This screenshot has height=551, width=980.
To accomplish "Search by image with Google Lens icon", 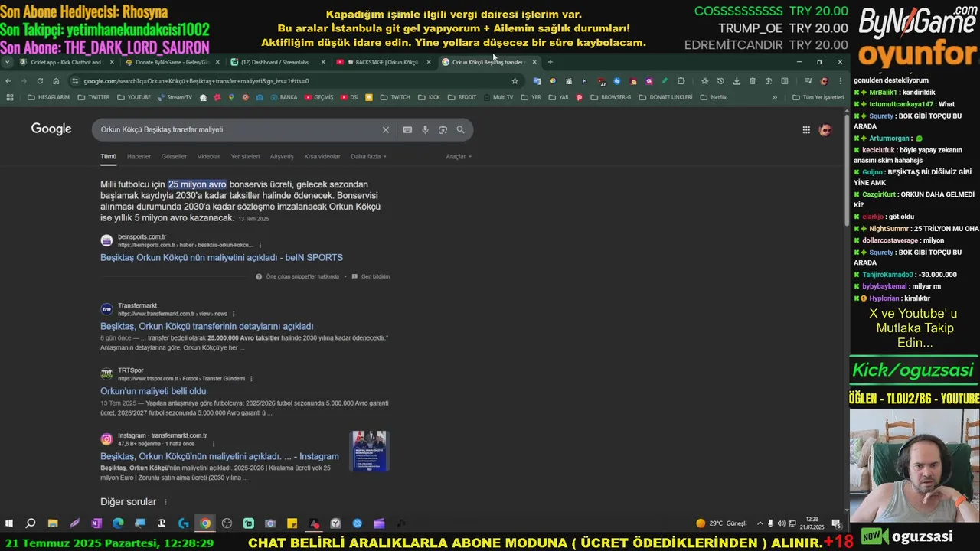I will pos(443,130).
